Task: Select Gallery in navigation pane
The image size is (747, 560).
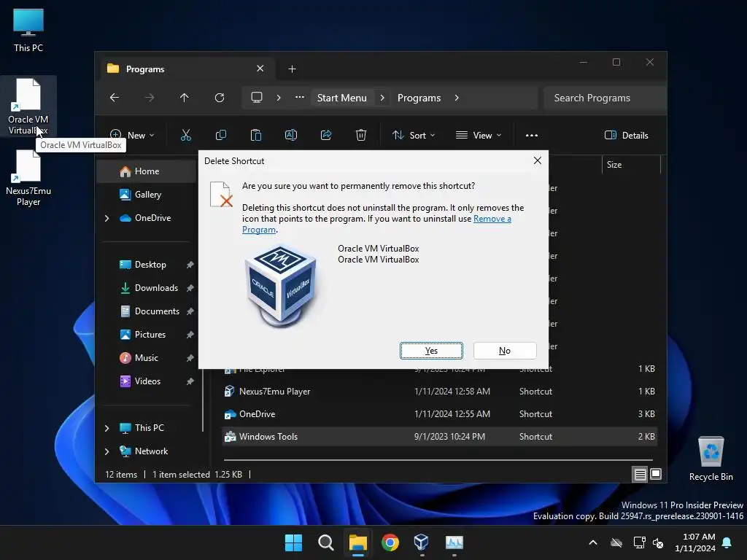Action: point(147,194)
